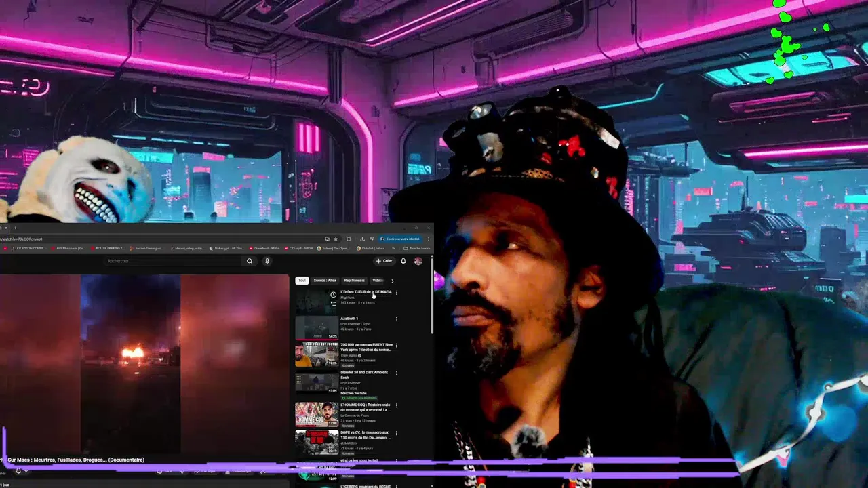868x488 pixels.
Task: Toggle channel notification bell under video
Action: coord(18,470)
